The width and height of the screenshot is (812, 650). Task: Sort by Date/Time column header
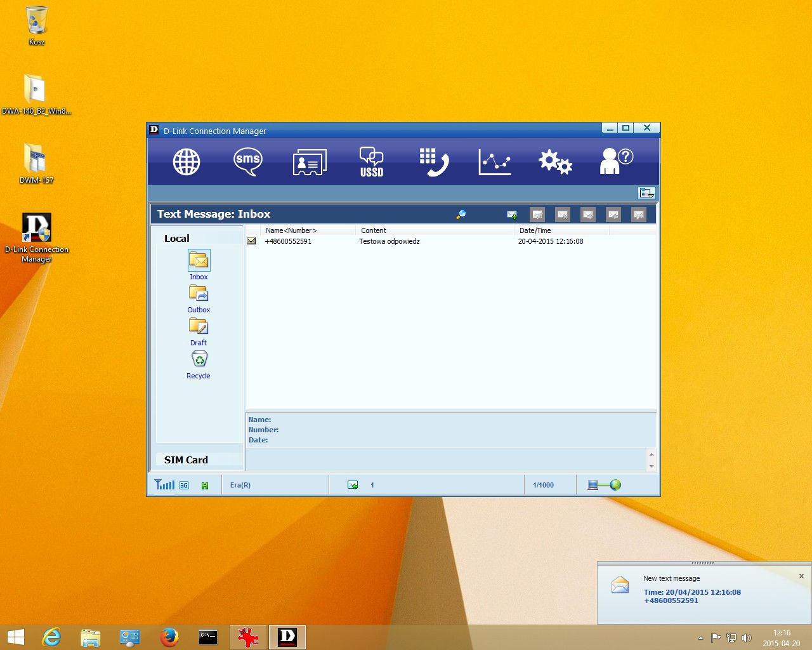[x=561, y=230]
